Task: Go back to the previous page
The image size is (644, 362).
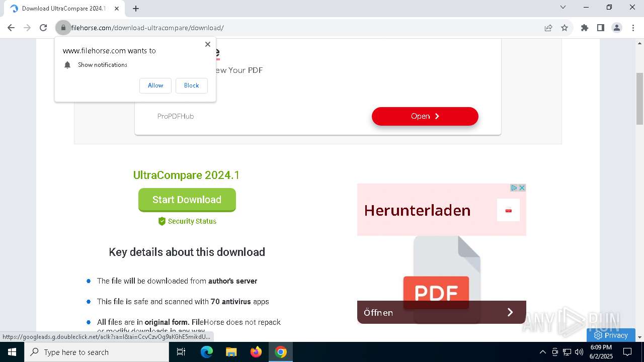Action: click(x=11, y=28)
